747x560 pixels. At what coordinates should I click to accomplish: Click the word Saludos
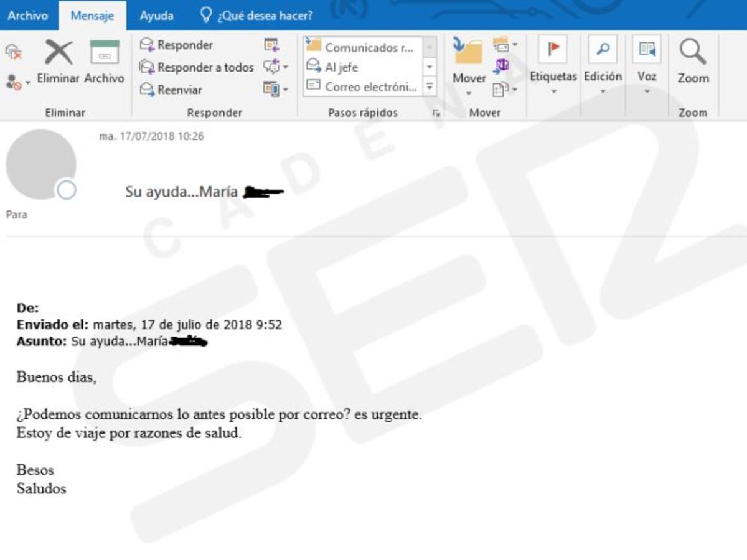[x=41, y=488]
